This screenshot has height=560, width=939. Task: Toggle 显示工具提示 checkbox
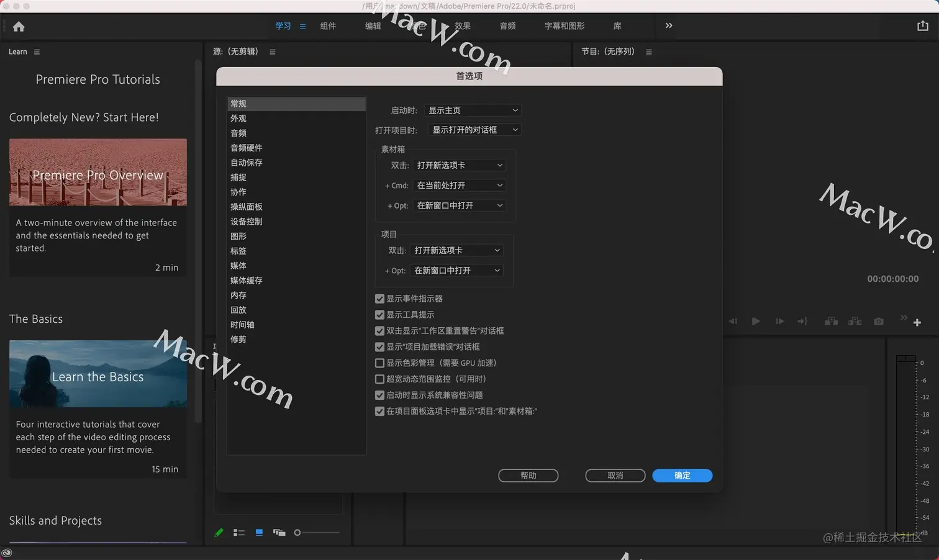coord(379,315)
